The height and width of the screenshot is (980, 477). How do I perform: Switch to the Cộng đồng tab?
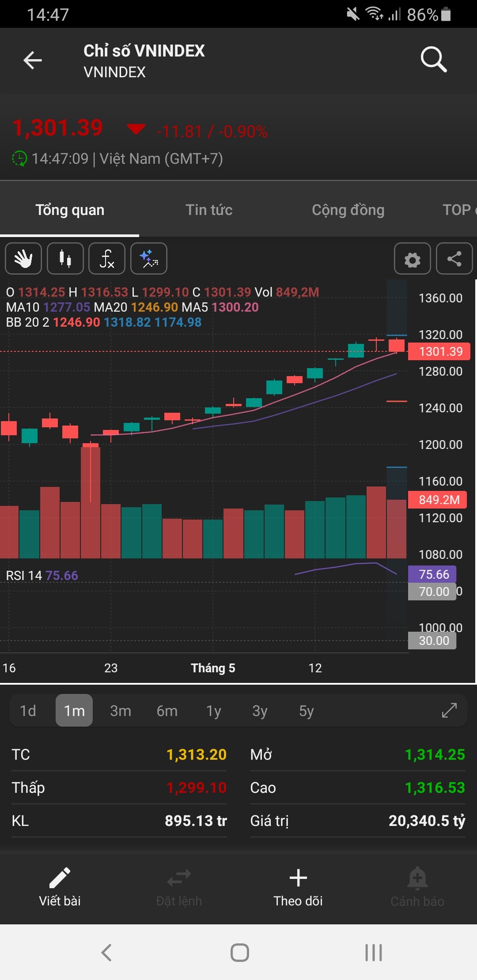tap(348, 210)
